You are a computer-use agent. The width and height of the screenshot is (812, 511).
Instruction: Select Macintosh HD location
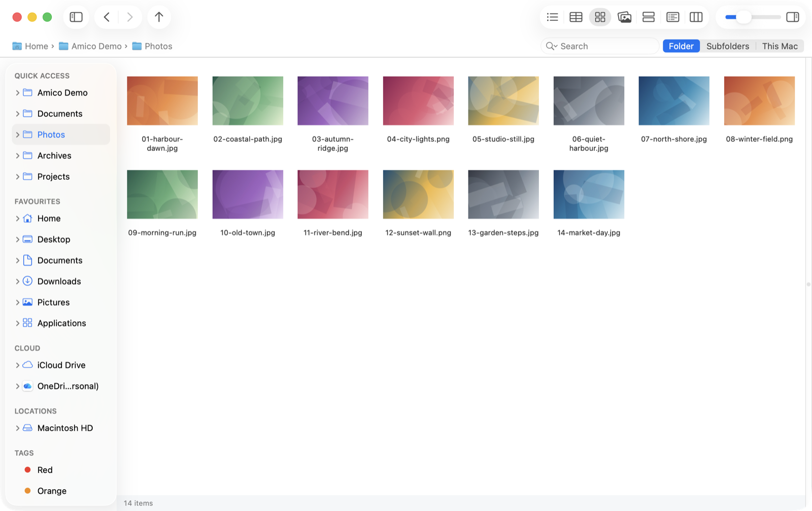pyautogui.click(x=61, y=428)
